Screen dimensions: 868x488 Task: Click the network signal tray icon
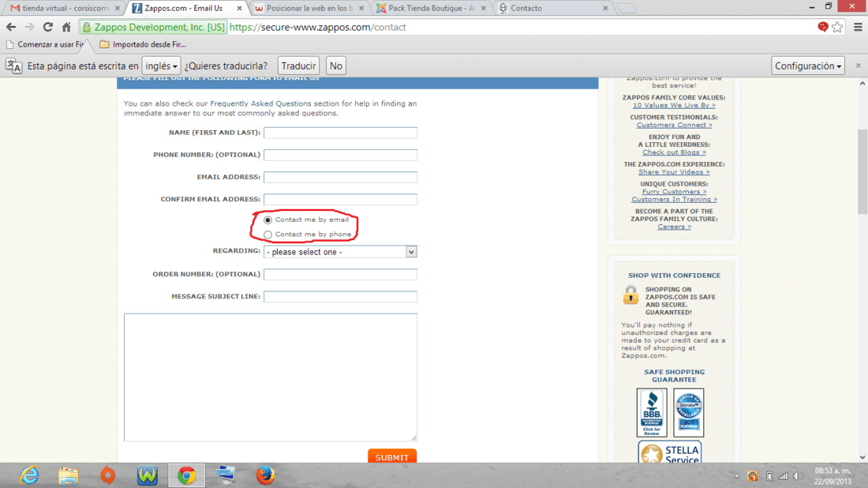click(783, 476)
